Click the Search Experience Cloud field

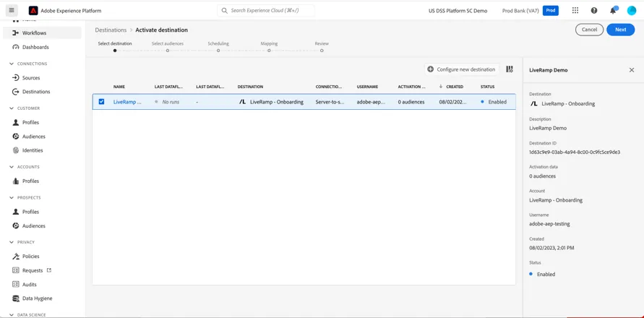(266, 11)
